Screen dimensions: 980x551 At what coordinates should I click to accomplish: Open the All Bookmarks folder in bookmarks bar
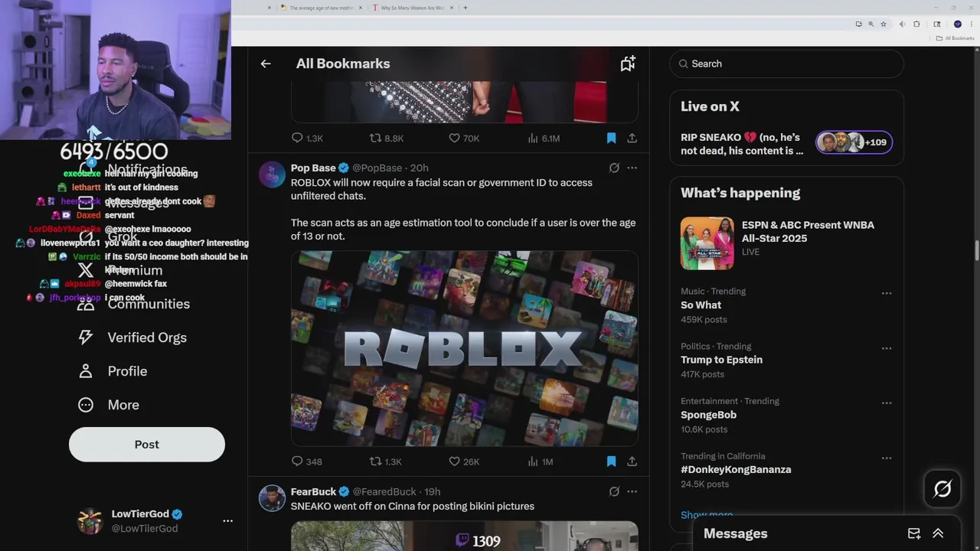(x=955, y=38)
